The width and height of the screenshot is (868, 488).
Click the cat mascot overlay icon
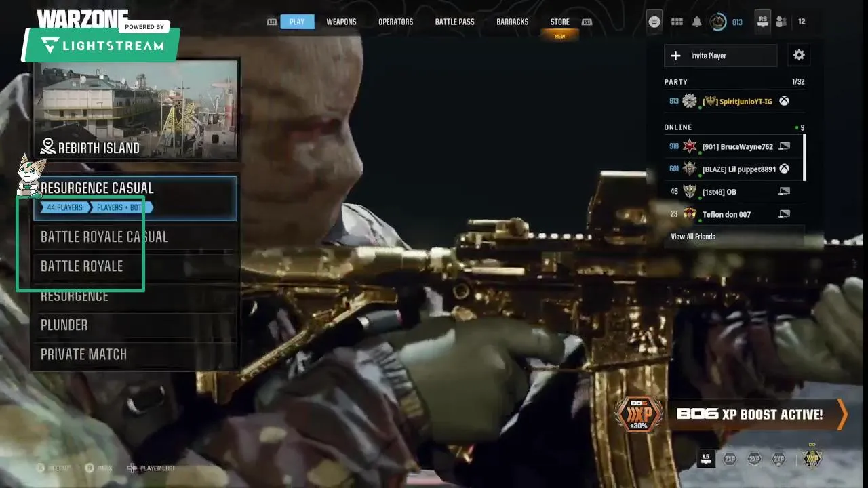click(29, 175)
